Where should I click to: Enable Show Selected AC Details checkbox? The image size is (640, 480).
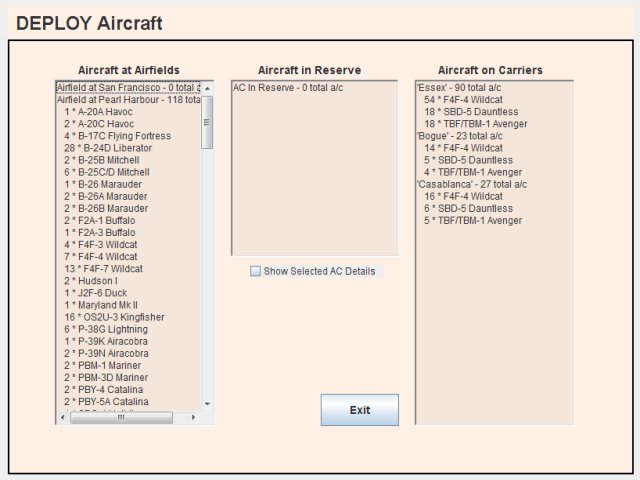pos(256,271)
